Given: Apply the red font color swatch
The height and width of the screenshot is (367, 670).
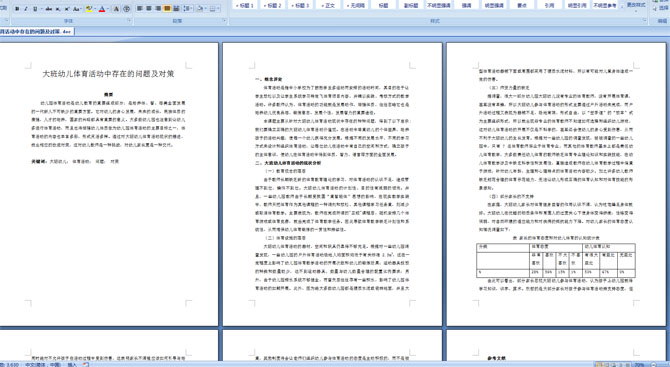Looking at the screenshot, I should (102, 9).
